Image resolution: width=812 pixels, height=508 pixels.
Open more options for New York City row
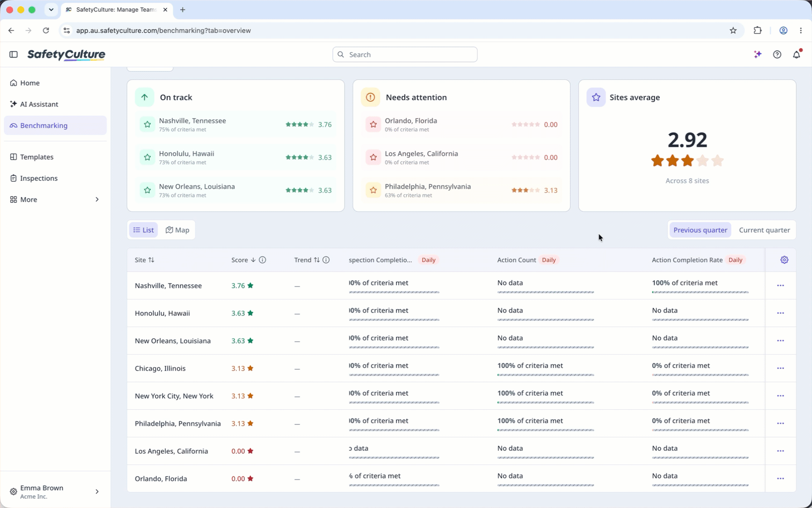coord(781,396)
